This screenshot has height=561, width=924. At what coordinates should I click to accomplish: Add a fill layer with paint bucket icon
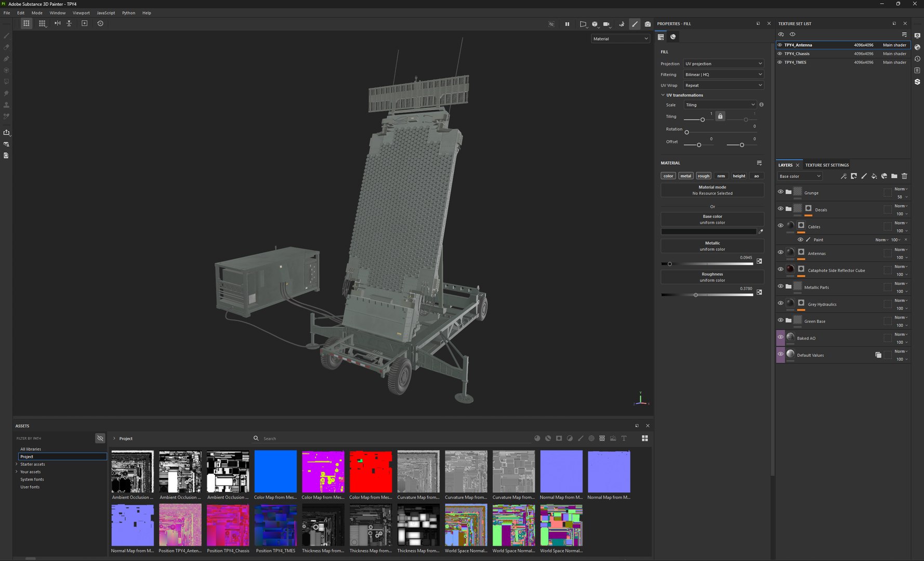pyautogui.click(x=874, y=176)
